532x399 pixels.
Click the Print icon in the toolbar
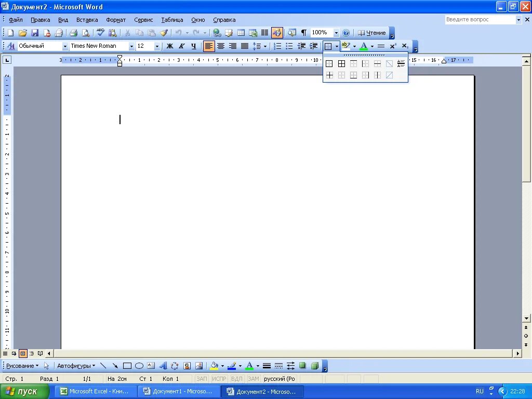pos(73,33)
